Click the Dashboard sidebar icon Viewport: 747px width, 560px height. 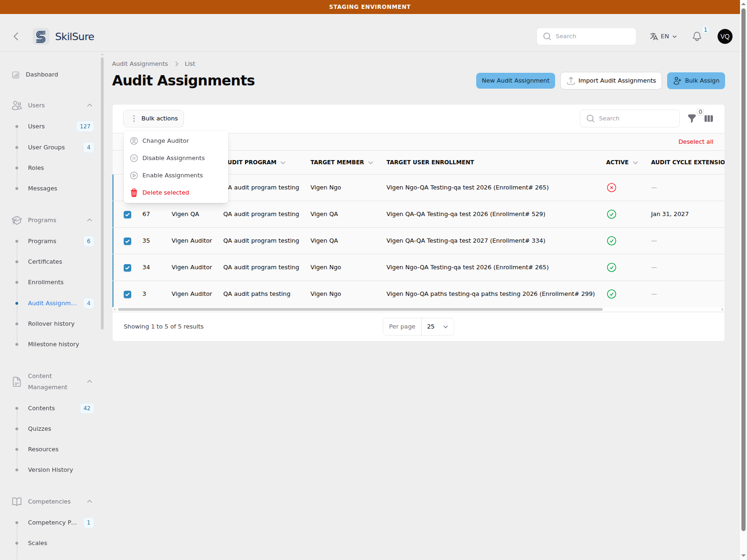coord(16,75)
